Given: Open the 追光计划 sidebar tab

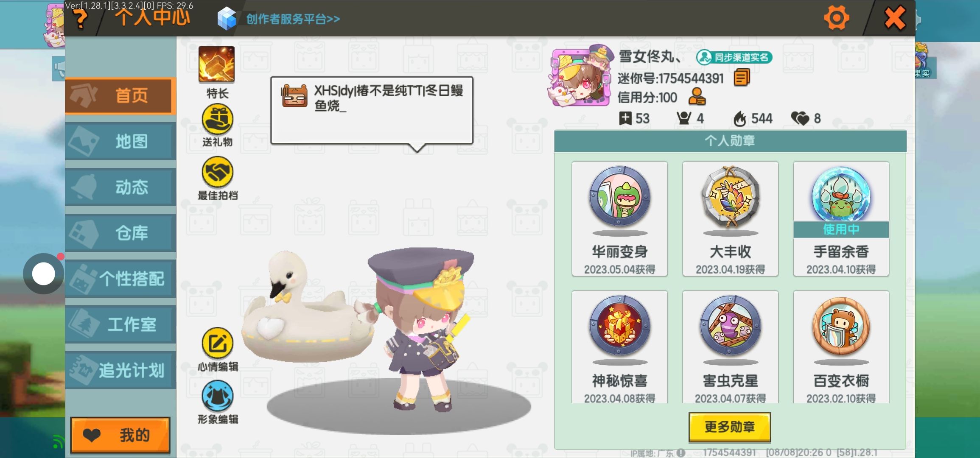Looking at the screenshot, I should pyautogui.click(x=120, y=371).
